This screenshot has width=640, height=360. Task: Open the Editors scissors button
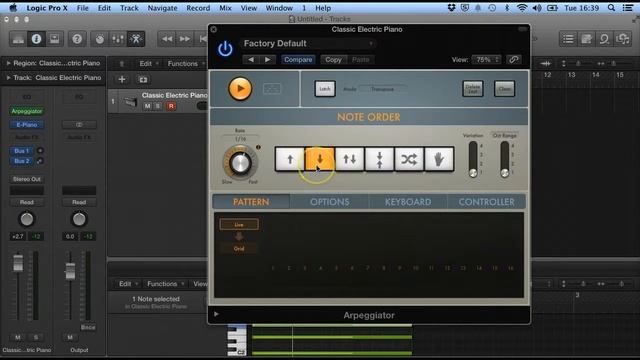click(136, 39)
